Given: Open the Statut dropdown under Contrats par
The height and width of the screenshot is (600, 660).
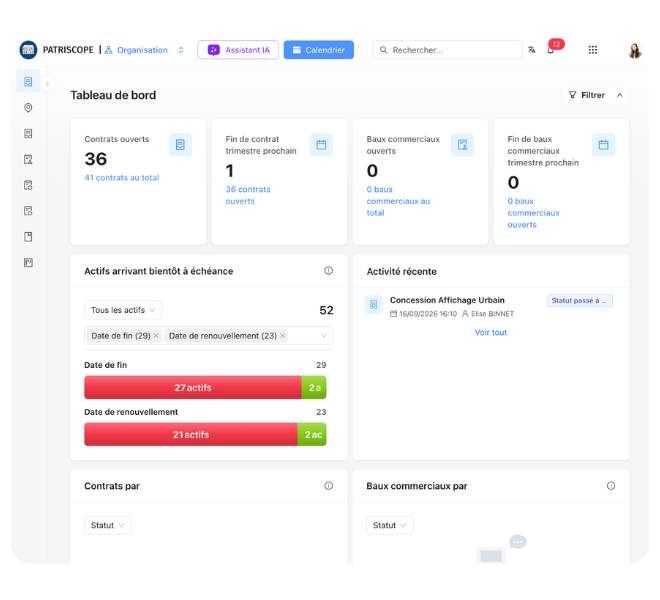Looking at the screenshot, I should (108, 525).
